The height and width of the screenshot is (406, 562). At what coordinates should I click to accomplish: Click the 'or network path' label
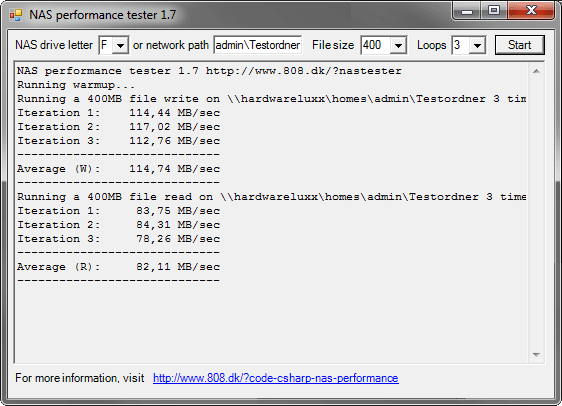coord(171,45)
